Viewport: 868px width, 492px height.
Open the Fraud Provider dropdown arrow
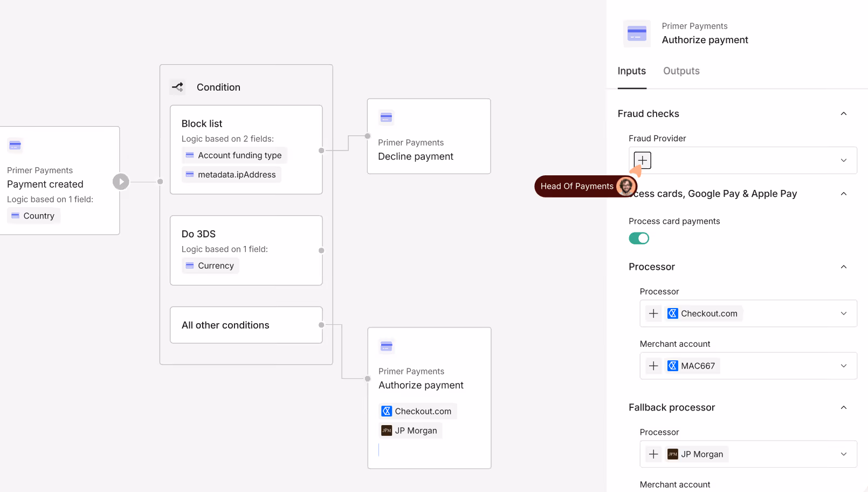(x=844, y=160)
